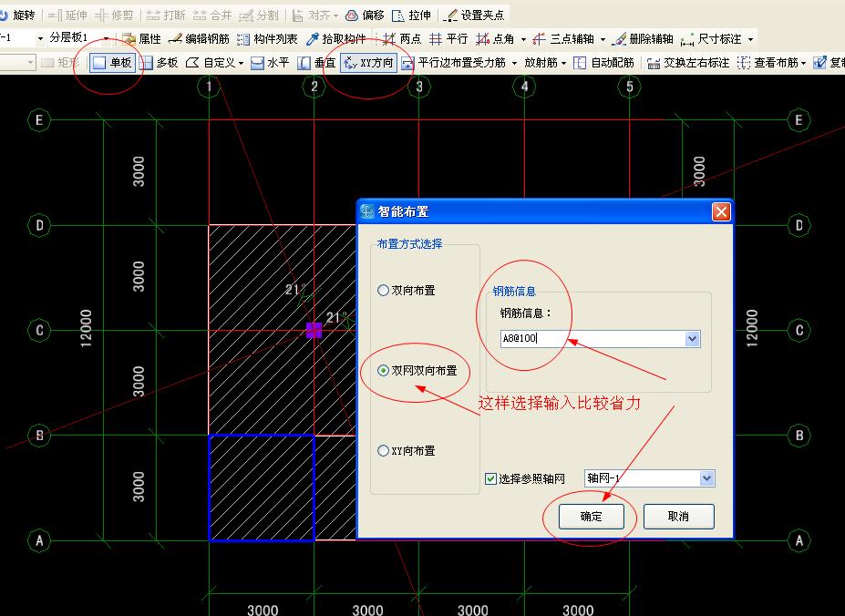The height and width of the screenshot is (616, 845).
Task: Toggle the XY方向 layout mode
Action: point(369,63)
